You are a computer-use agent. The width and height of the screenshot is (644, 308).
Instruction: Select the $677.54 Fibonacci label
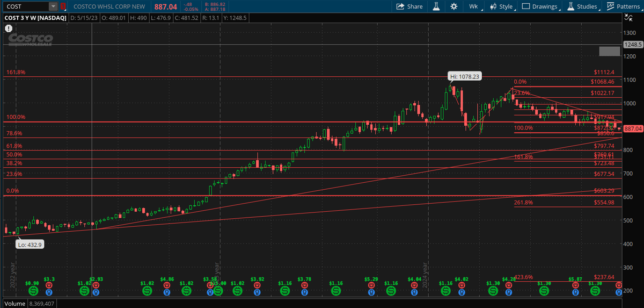(604, 174)
